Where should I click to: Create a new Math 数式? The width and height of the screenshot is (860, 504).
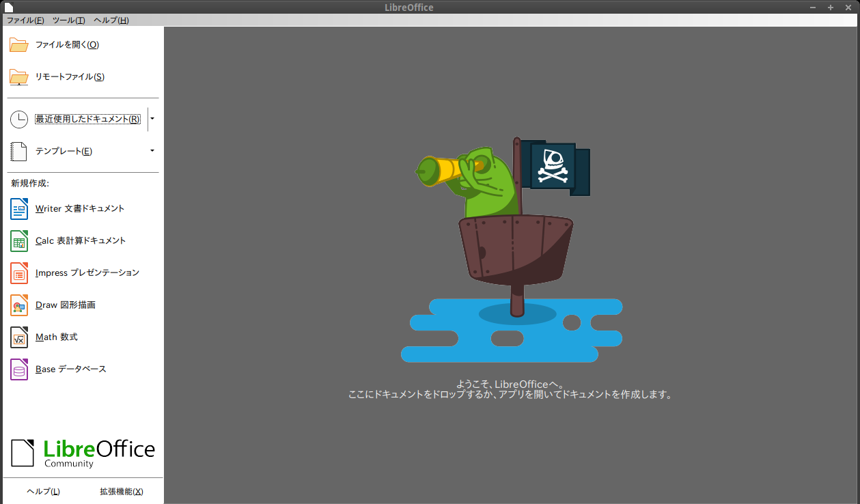(57, 337)
